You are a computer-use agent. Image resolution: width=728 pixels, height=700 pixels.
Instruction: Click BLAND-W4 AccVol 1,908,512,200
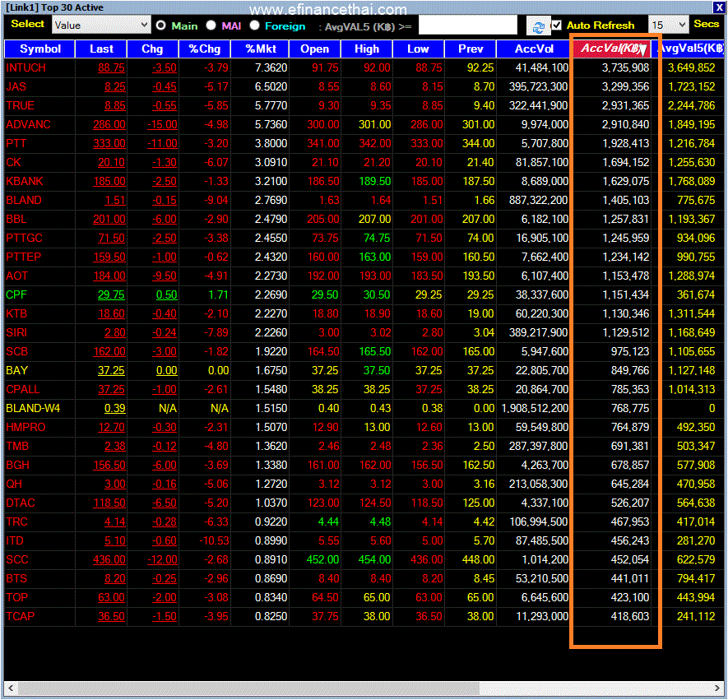[x=535, y=409]
